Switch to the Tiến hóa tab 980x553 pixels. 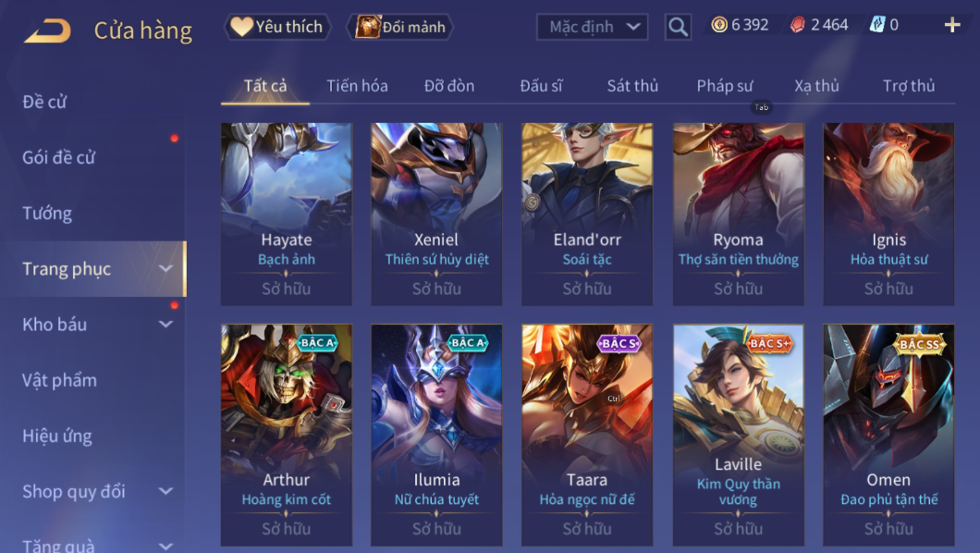coord(357,86)
